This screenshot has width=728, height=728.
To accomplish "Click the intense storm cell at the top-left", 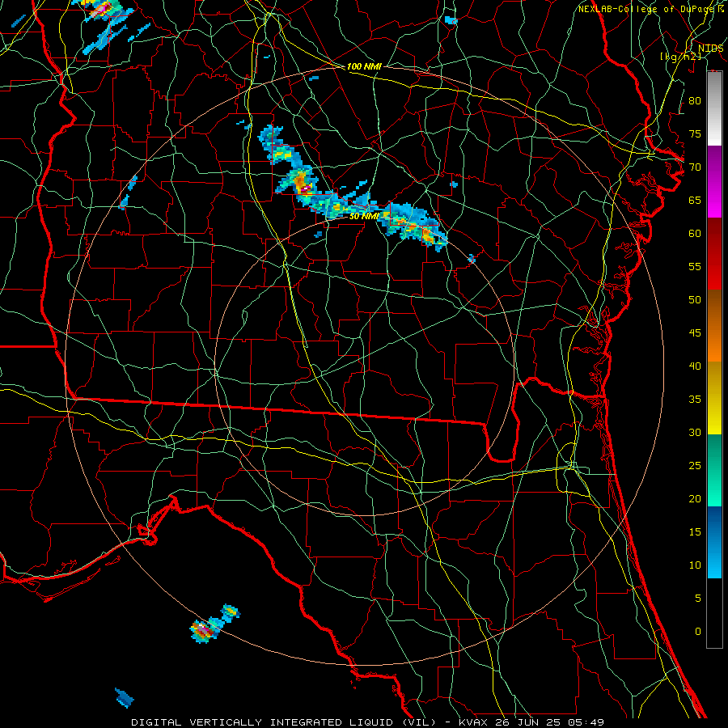I will 103,9.
